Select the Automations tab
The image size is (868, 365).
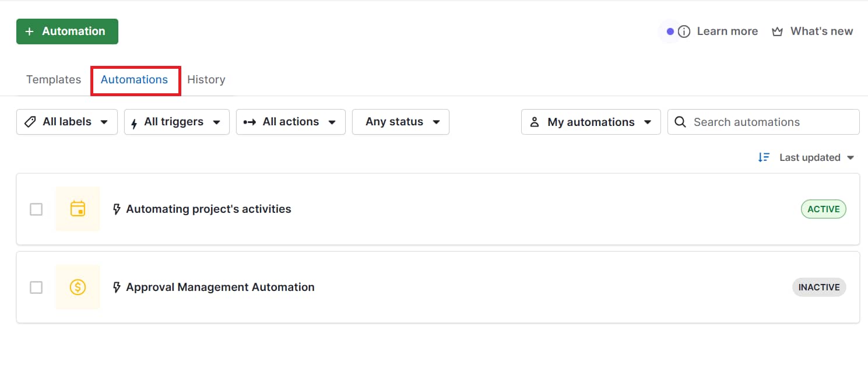[134, 80]
